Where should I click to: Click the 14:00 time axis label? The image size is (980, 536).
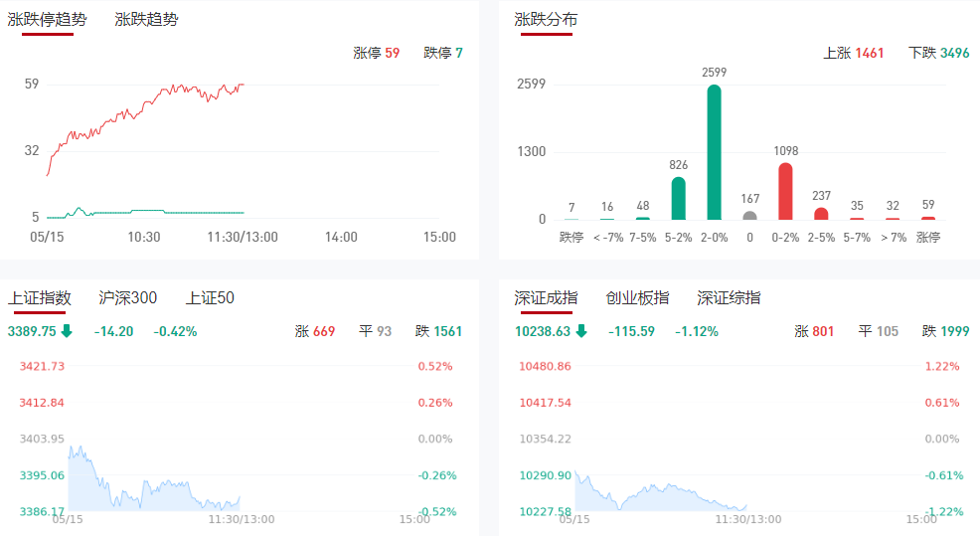[x=341, y=238]
